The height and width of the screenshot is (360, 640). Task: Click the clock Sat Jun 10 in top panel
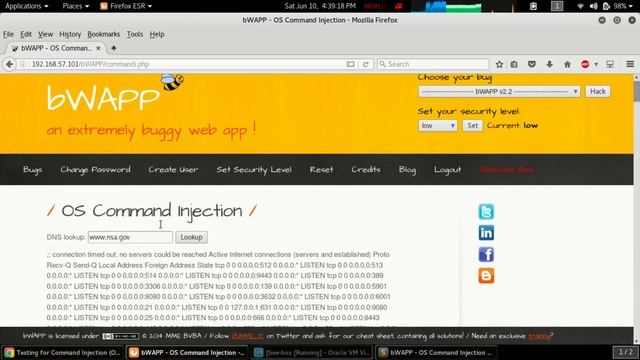320,6
